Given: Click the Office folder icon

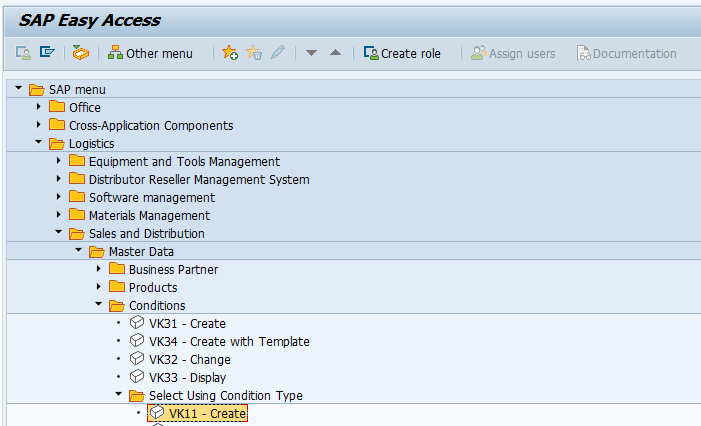Looking at the screenshot, I should [57, 107].
